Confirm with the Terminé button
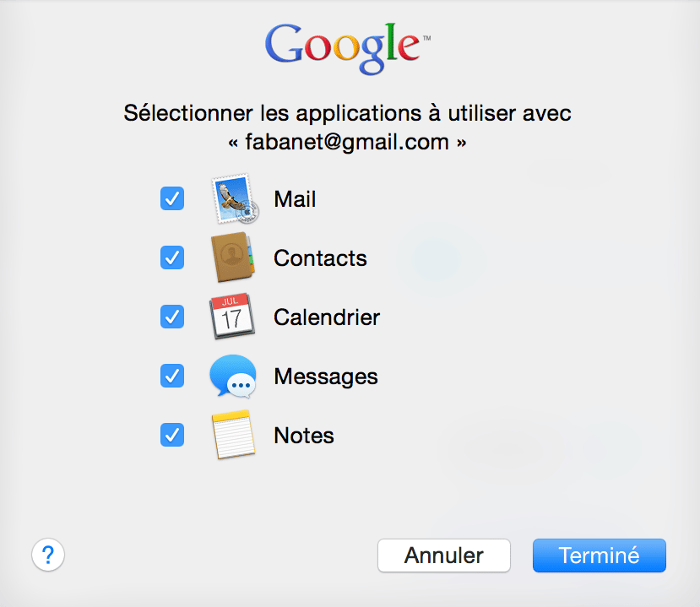700x607 pixels. pyautogui.click(x=600, y=556)
